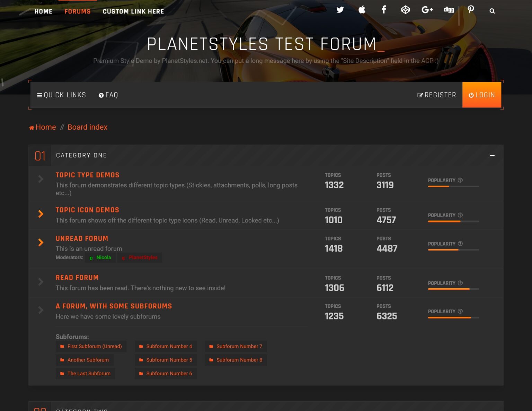Open the Pinterest social icon
The height and width of the screenshot is (411, 532).
[x=470, y=10]
